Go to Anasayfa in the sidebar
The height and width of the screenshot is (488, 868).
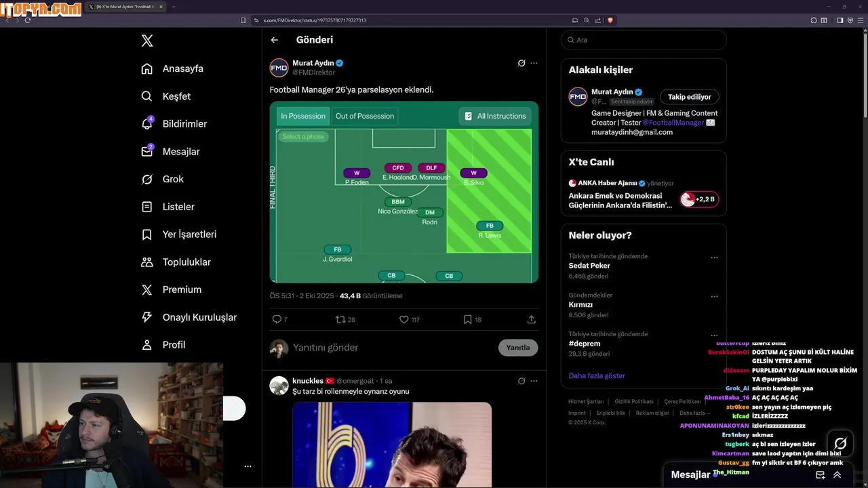pyautogui.click(x=172, y=68)
